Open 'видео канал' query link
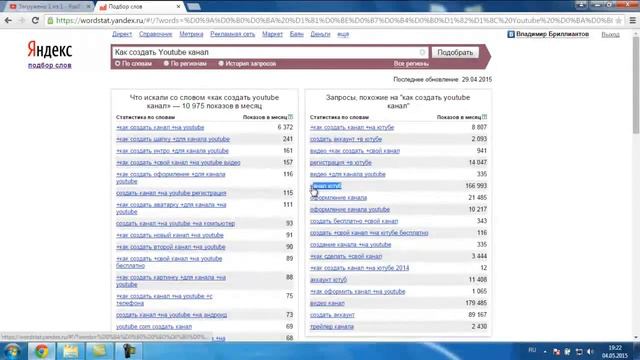The width and height of the screenshot is (640, 360). 327,303
